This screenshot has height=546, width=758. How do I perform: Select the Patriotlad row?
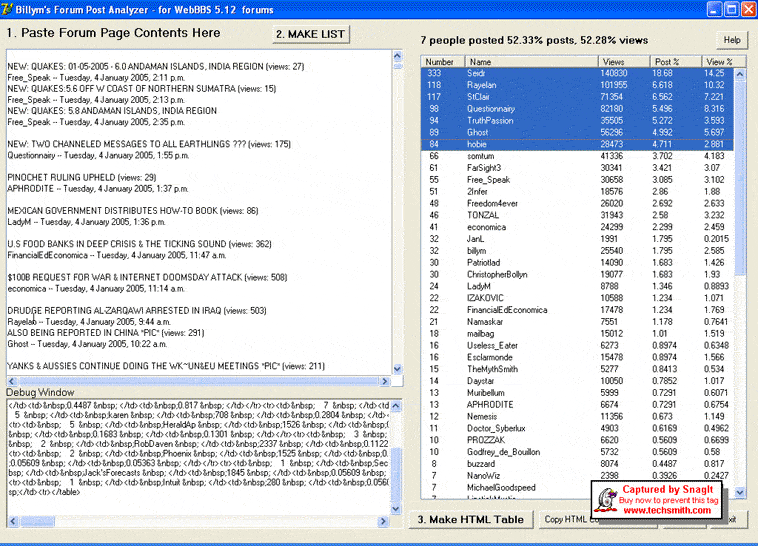click(577, 263)
